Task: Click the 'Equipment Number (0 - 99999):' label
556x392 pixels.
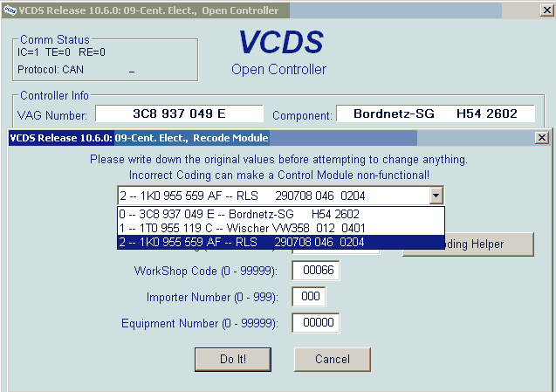Action: [200, 324]
